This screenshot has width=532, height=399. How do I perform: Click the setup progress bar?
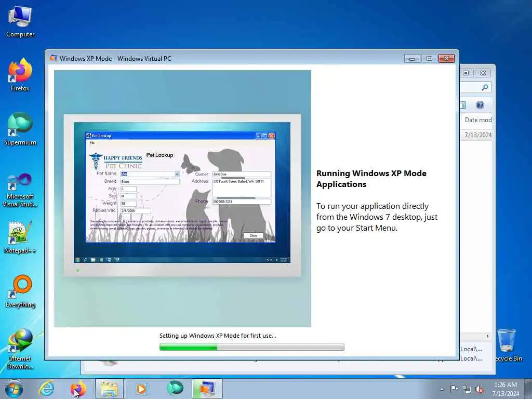click(252, 347)
